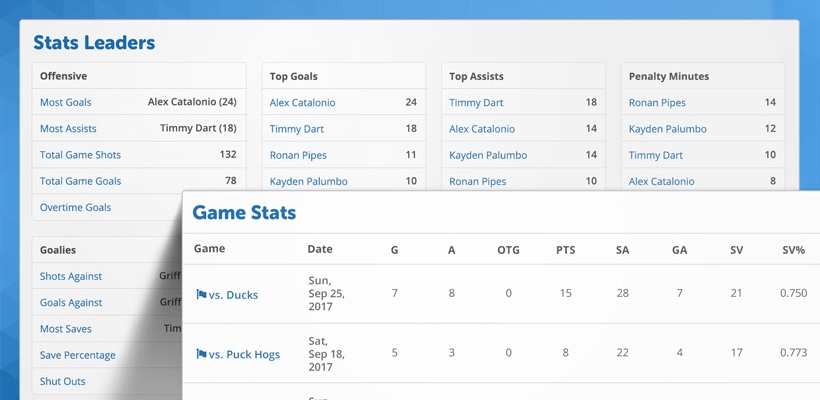The width and height of the screenshot is (820, 400).
Task: Open Ronan Pipes in Penalty Minutes
Action: point(657,102)
